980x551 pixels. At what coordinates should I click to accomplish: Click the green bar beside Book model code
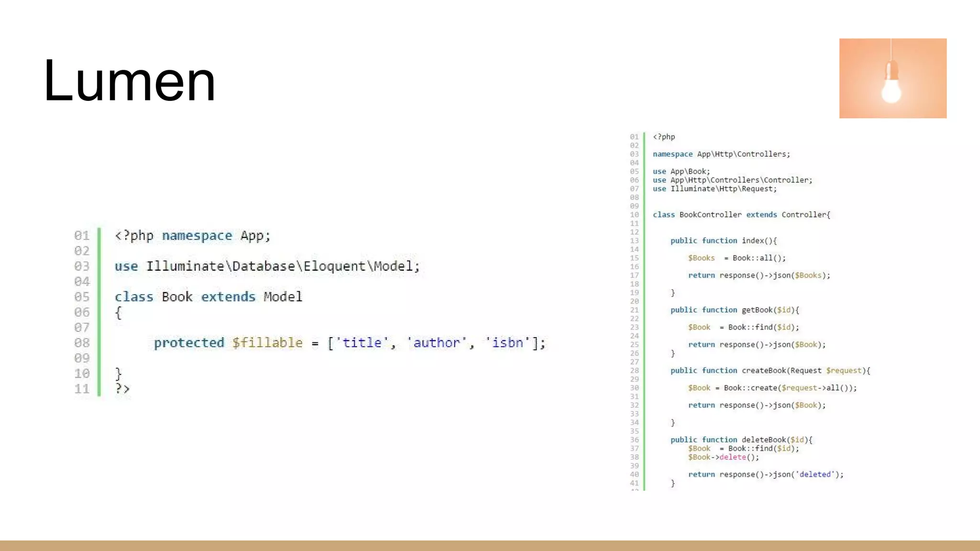[99, 312]
